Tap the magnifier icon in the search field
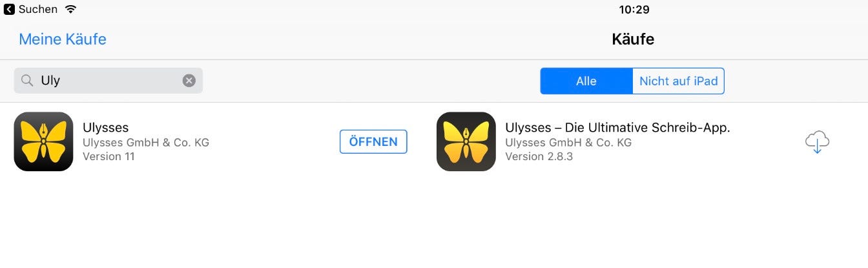 tap(27, 81)
